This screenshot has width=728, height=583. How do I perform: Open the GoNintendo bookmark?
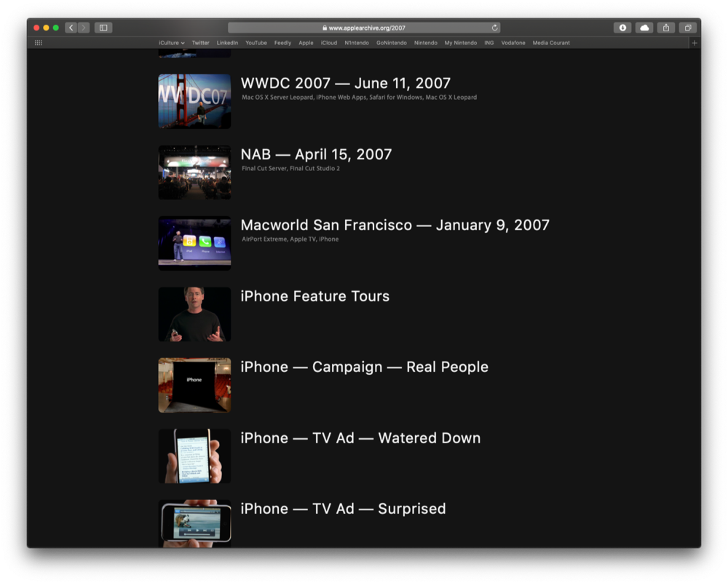392,43
